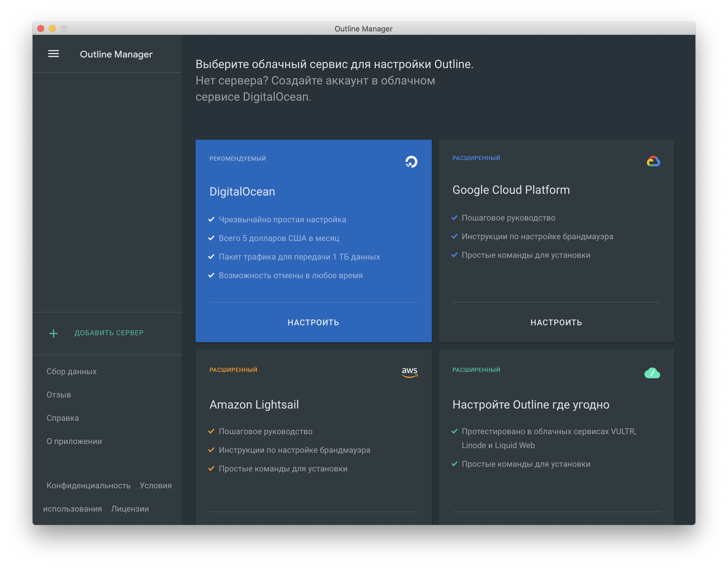Image resolution: width=728 pixels, height=568 pixels.
Task: Click Простые команды для установки on the Google card
Action: 526,255
